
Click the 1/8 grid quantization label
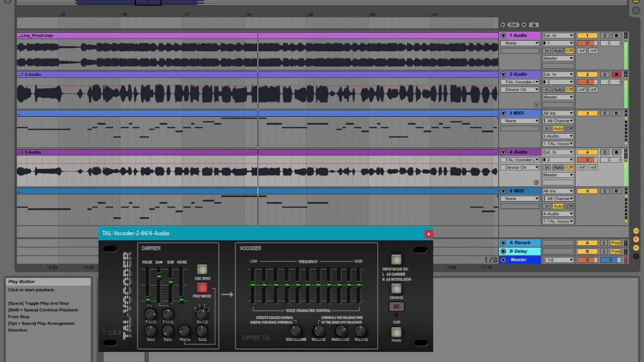(491, 260)
